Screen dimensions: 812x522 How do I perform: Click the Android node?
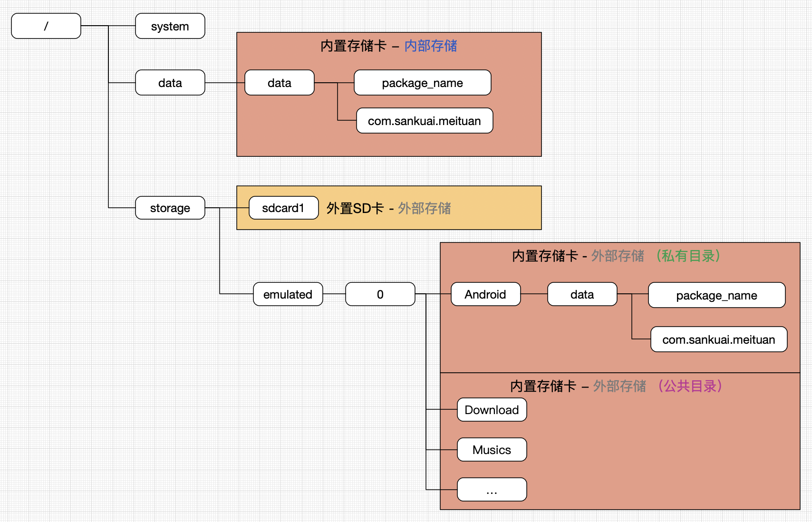pyautogui.click(x=486, y=294)
